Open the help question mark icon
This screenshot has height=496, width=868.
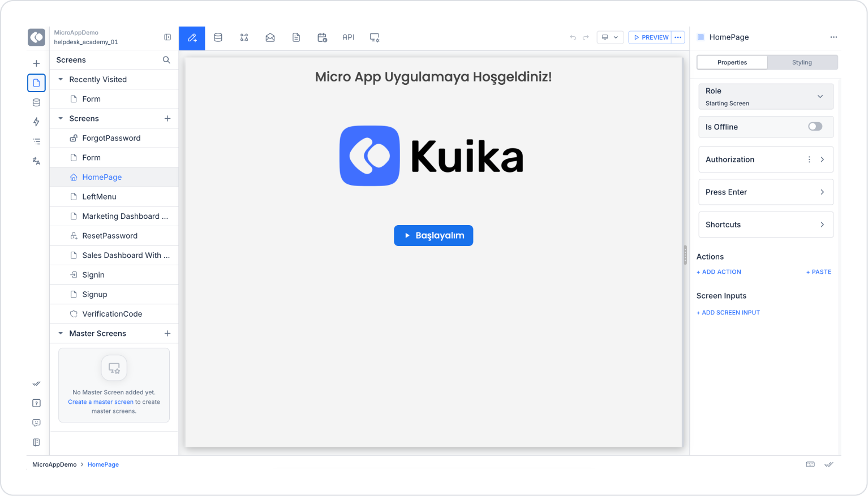pos(36,403)
